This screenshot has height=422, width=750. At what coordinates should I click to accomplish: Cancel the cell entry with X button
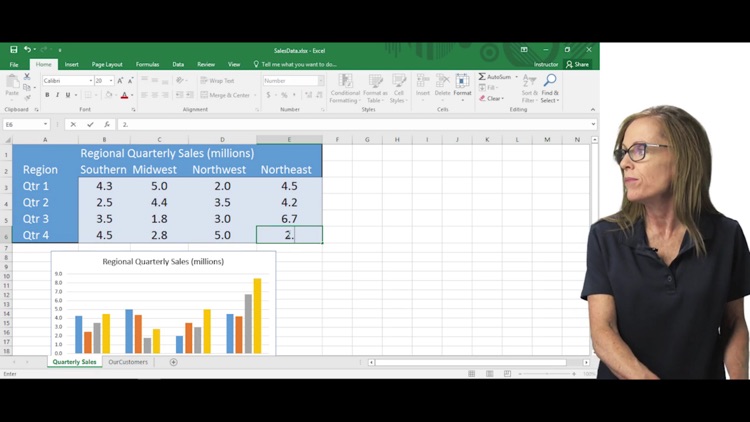pos(73,124)
